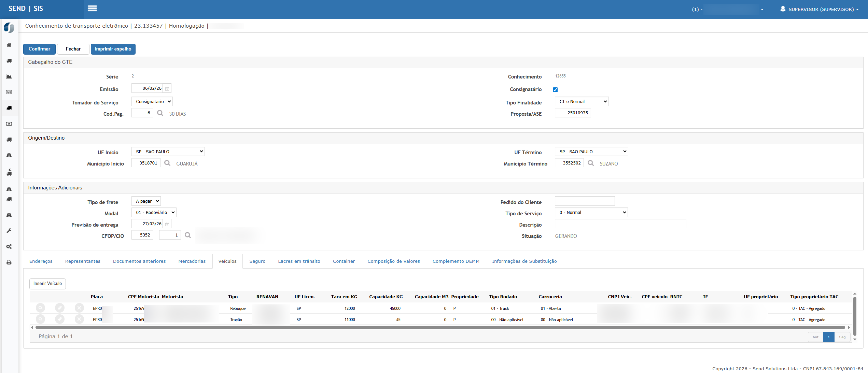Image resolution: width=868 pixels, height=373 pixels.
Task: Search payment code with Cod.Pag. magnifier
Action: click(x=160, y=113)
